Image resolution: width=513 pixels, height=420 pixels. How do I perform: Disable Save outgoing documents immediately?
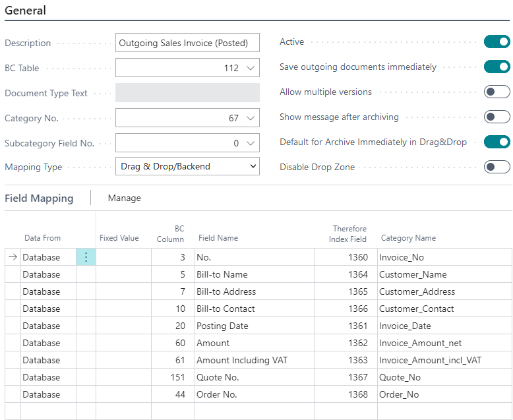497,67
